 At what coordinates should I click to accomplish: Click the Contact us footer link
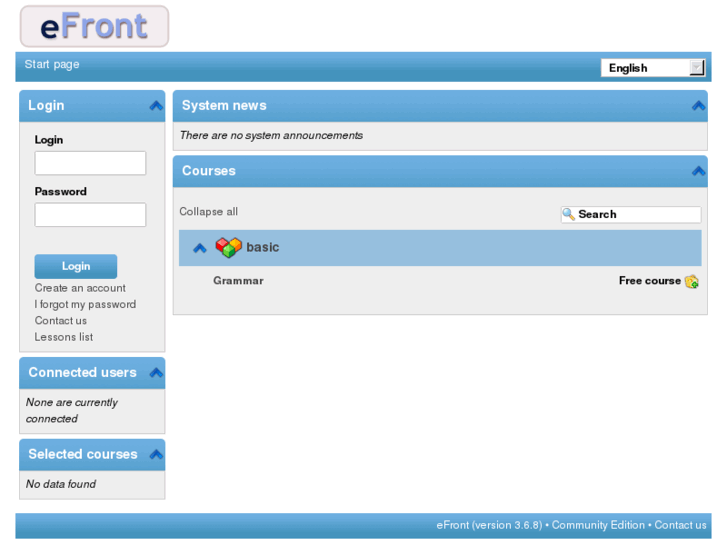pyautogui.click(x=680, y=525)
